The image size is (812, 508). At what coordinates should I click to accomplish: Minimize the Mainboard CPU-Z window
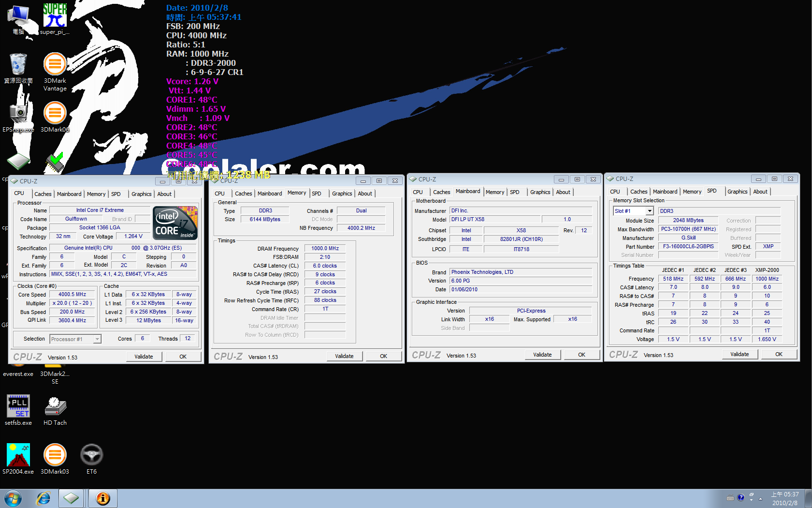[561, 179]
